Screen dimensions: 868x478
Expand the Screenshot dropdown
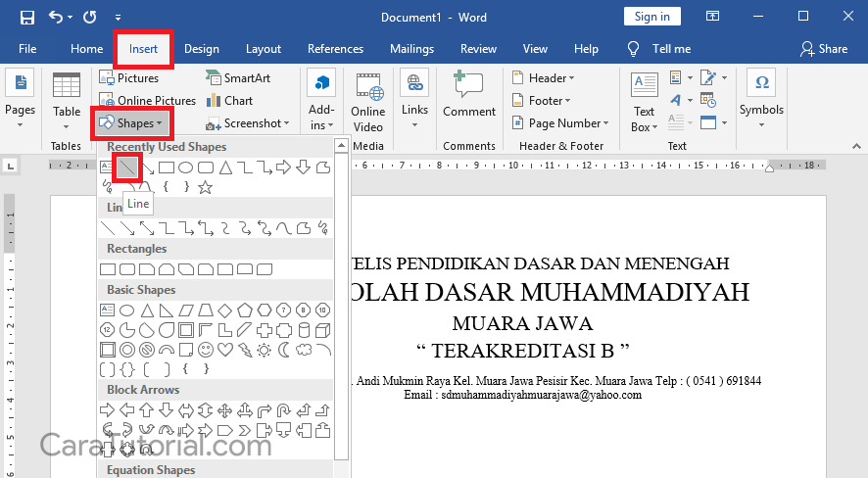(248, 123)
